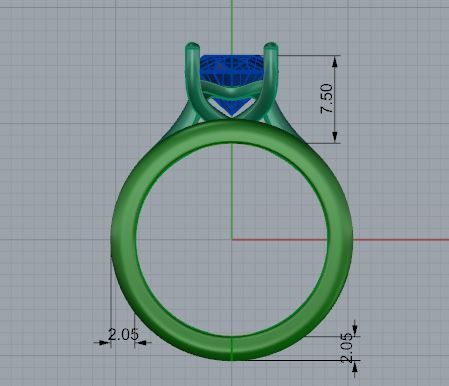Select the left prong tip
The width and height of the screenshot is (449, 386).
(193, 46)
